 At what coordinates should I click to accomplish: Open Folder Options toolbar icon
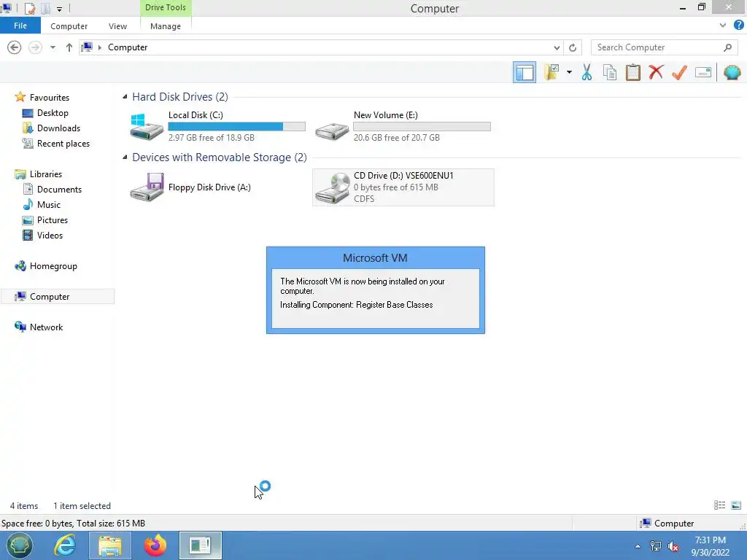[551, 72]
